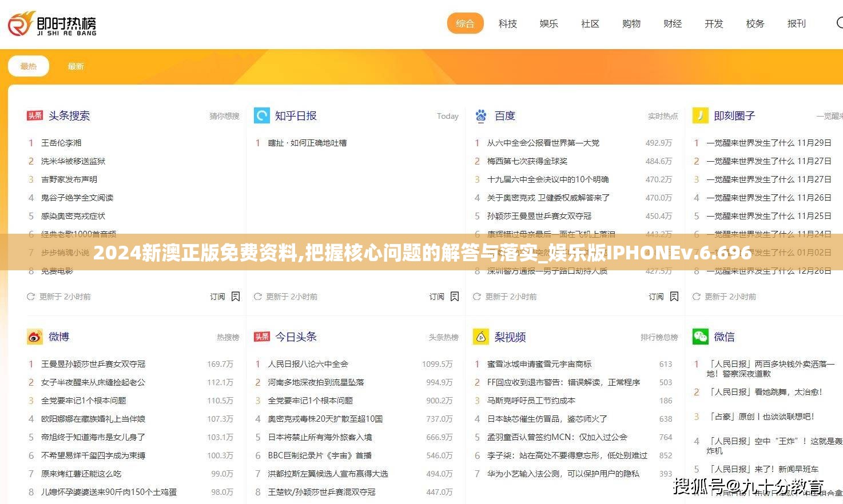Open the 即刻圈子 card title
This screenshot has height=504, width=843.
734,115
